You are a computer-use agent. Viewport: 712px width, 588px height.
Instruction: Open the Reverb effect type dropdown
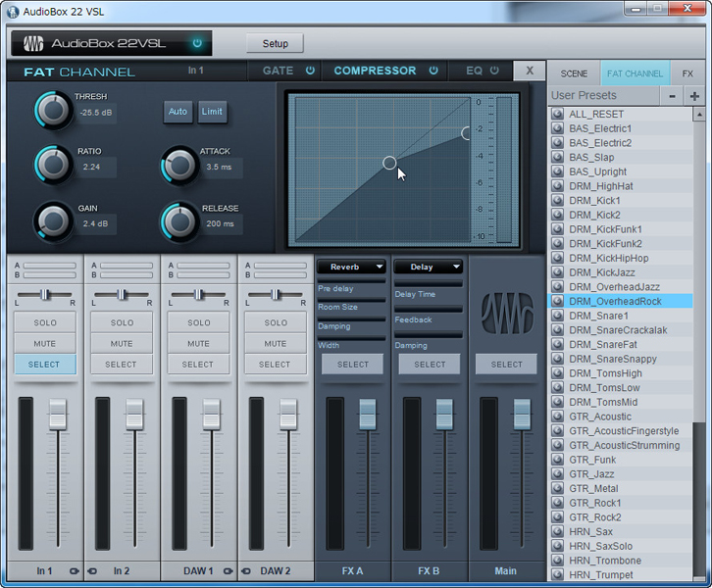pos(351,267)
